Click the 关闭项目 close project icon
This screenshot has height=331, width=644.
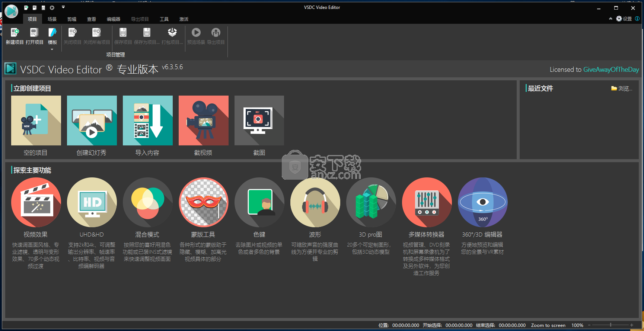pyautogui.click(x=73, y=33)
